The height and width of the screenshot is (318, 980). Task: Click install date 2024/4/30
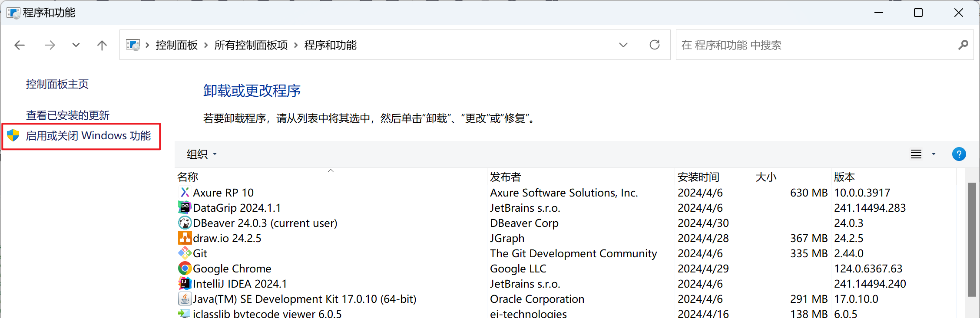703,223
